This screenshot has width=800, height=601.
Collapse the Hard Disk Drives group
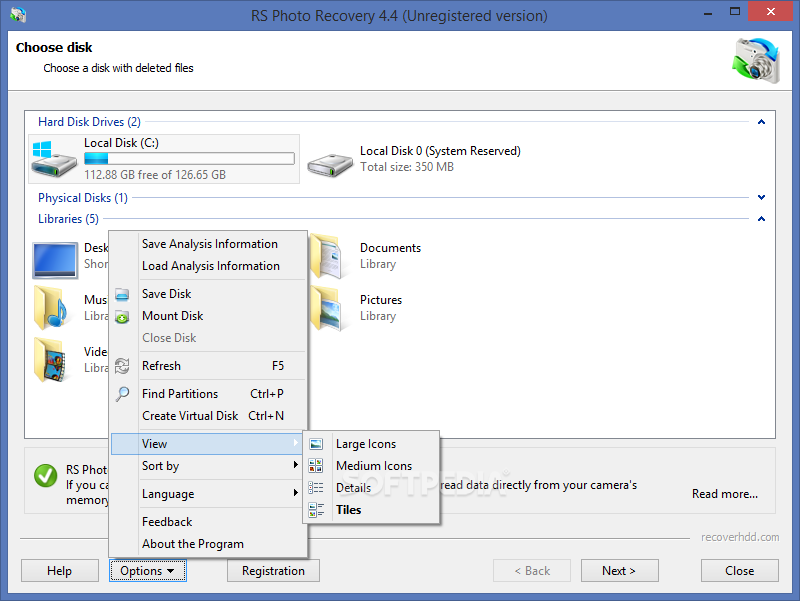(x=761, y=122)
